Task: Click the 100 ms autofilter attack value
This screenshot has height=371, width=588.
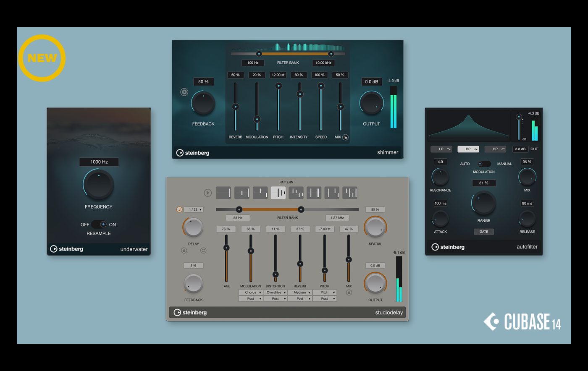Action: coord(441,204)
